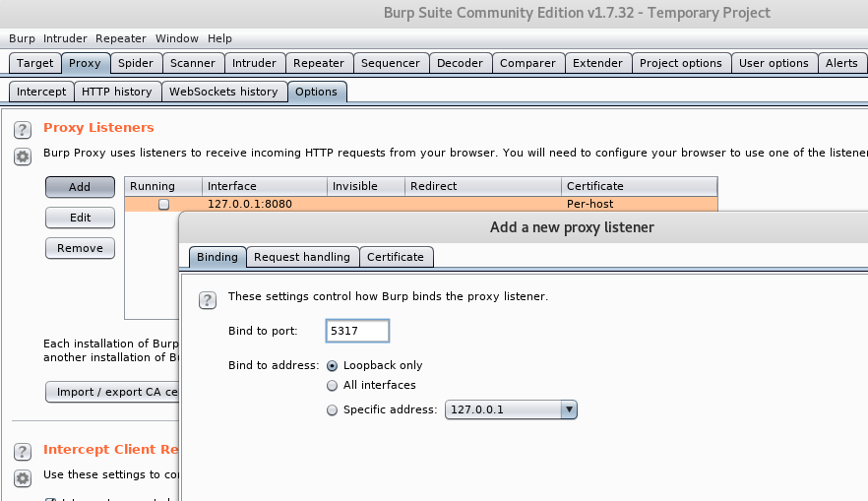
Task: Open the Intercept sub-tab
Action: pos(41,92)
